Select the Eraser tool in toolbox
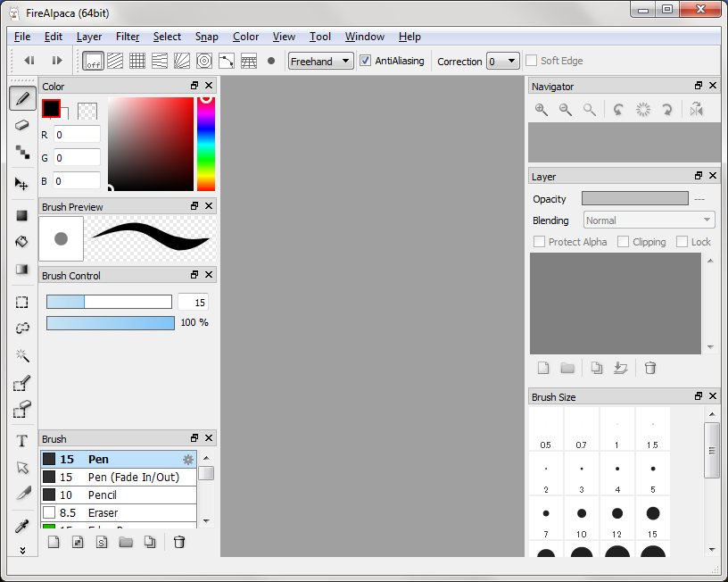 coord(22,125)
